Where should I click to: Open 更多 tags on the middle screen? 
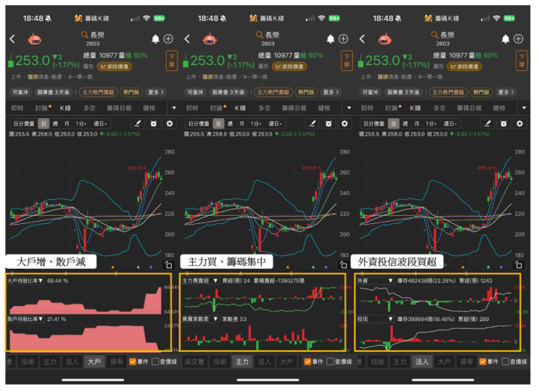331,92
